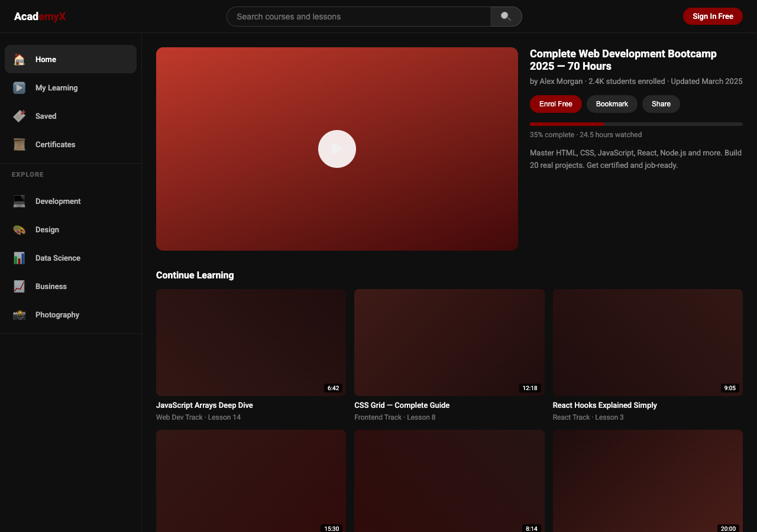Select the Photography camera icon
This screenshot has height=532, width=757.
pos(20,314)
